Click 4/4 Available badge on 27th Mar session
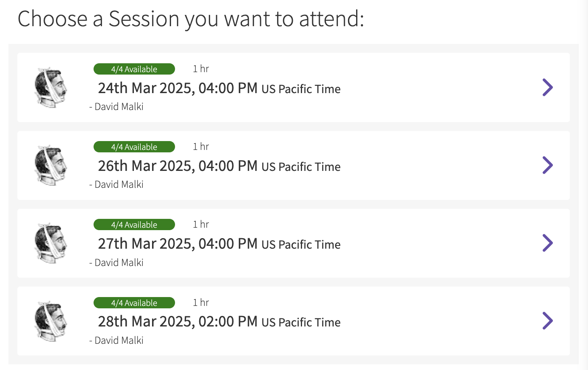 134,224
